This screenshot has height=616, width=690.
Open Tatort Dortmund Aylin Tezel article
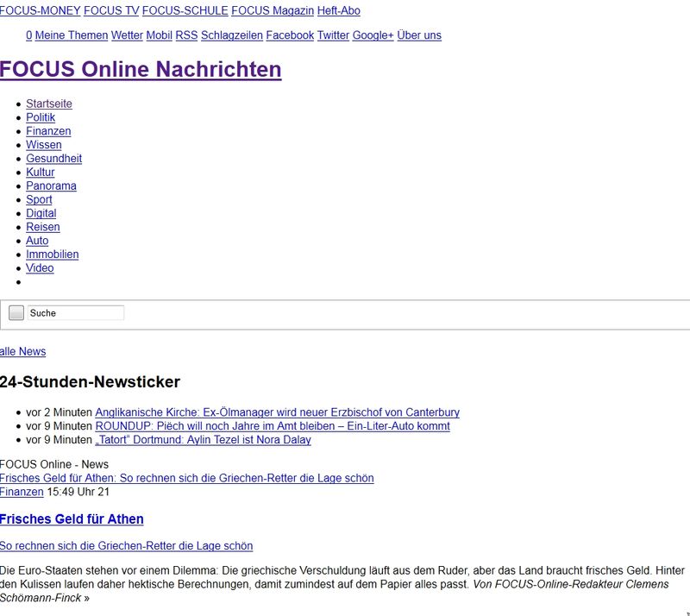click(203, 439)
